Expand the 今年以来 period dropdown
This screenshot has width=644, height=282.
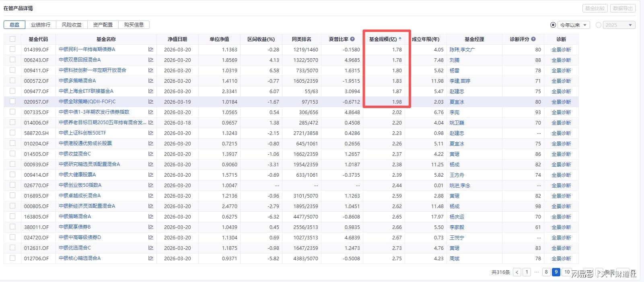click(585, 25)
